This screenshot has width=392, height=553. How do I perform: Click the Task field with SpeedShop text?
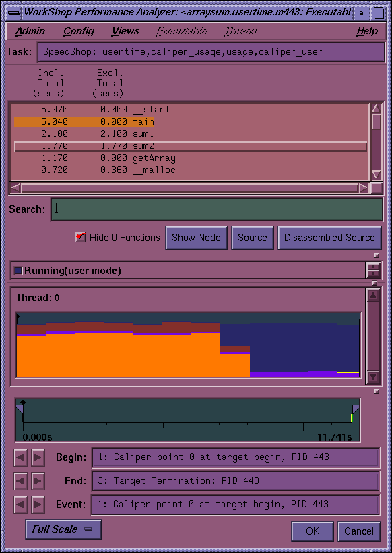(211, 52)
